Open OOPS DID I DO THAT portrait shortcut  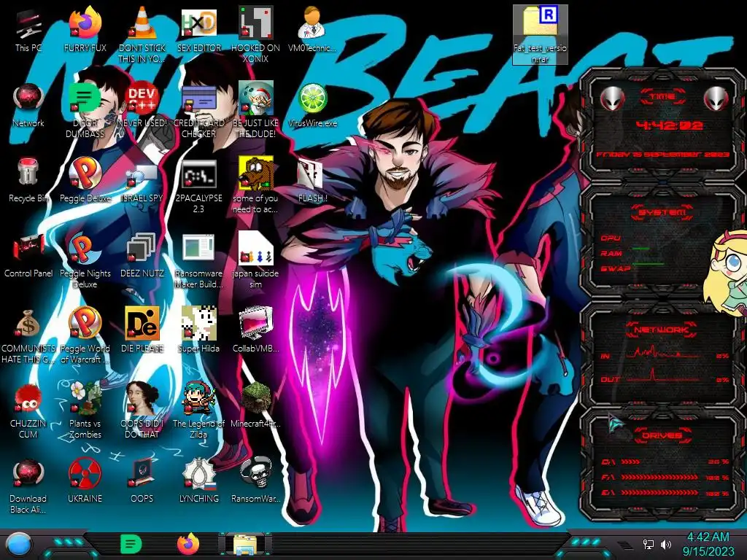pos(142,411)
